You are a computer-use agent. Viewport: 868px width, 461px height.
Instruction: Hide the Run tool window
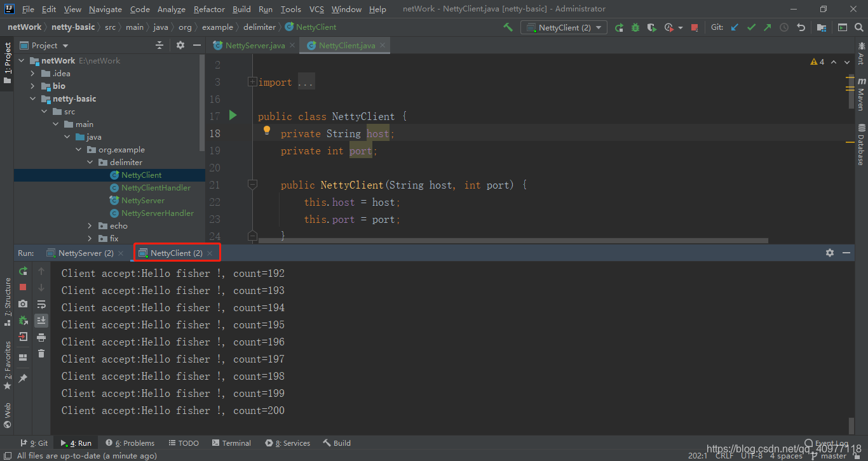click(846, 253)
